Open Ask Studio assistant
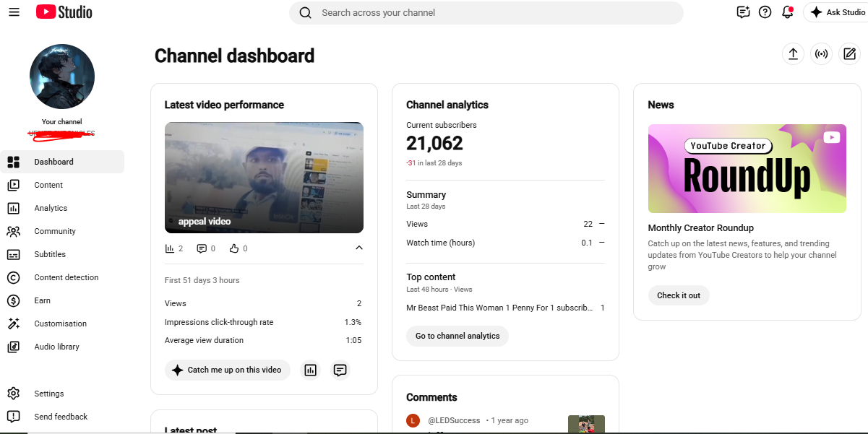868x434 pixels. pos(835,12)
